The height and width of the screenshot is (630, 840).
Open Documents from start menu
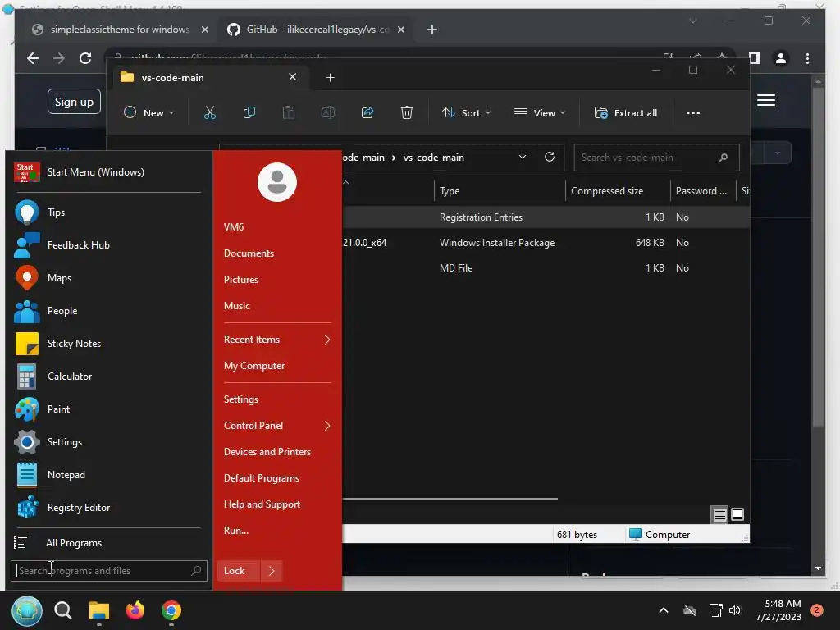pos(249,253)
